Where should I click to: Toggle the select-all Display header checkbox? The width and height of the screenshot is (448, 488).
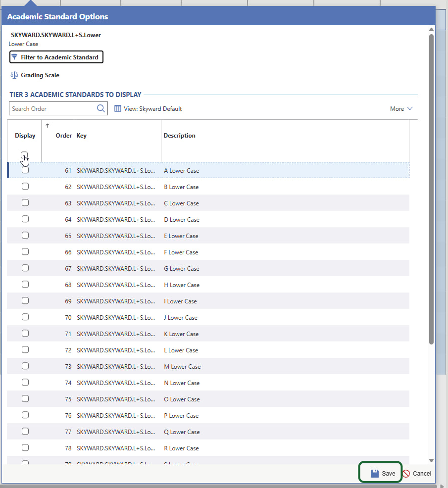(24, 155)
